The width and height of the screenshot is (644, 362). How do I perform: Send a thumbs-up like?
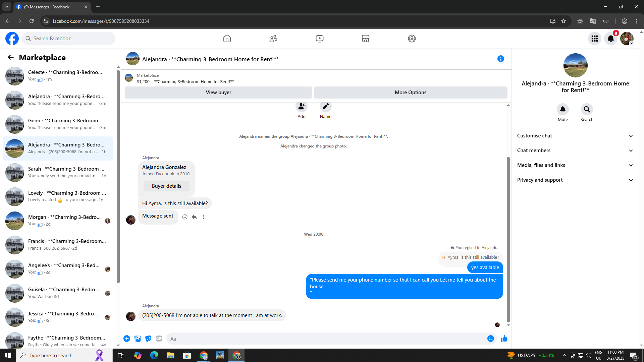[504, 339]
